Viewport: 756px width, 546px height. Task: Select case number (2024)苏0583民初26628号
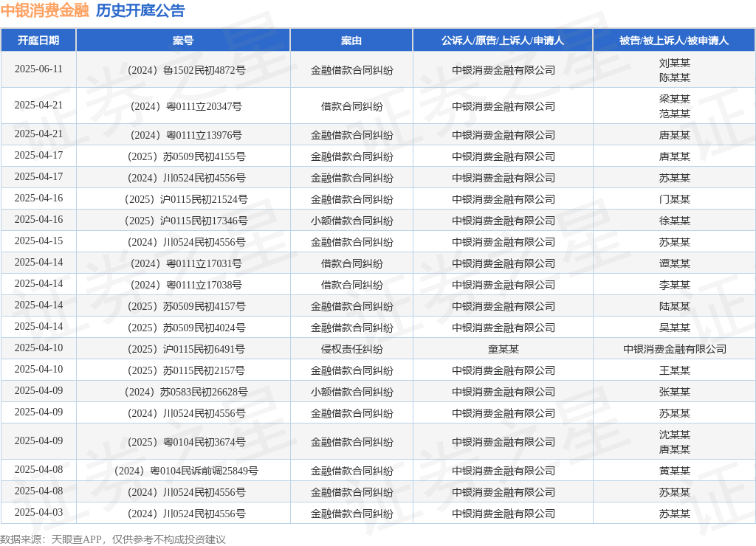185,392
